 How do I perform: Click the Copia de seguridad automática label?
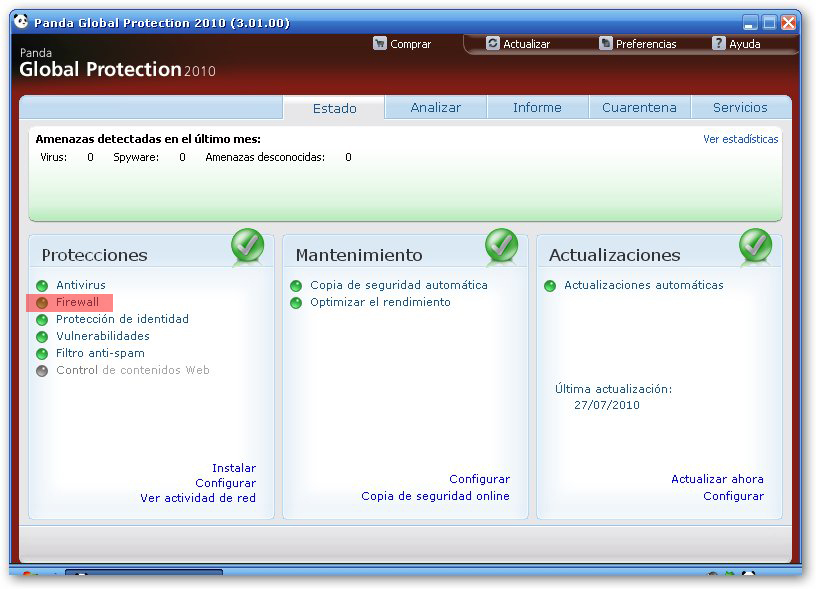399,285
